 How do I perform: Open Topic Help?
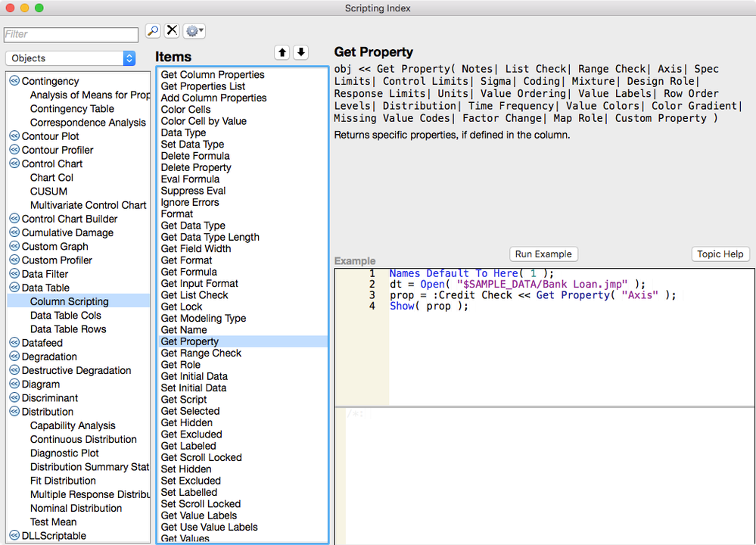tap(720, 254)
